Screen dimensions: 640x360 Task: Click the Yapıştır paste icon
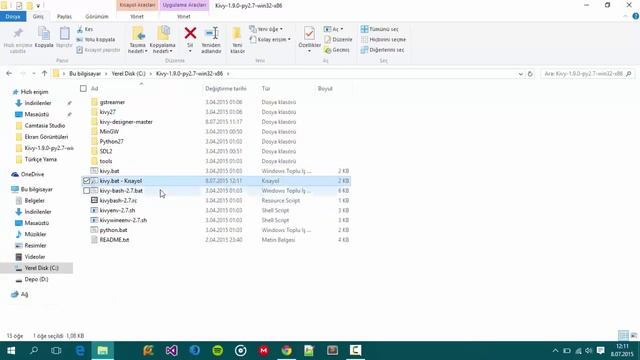click(x=64, y=33)
